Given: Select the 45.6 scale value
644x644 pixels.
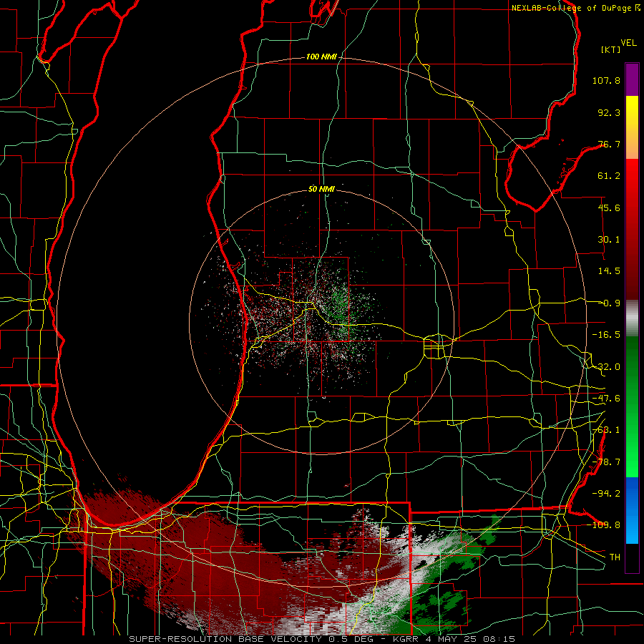Looking at the screenshot, I should [x=609, y=208].
